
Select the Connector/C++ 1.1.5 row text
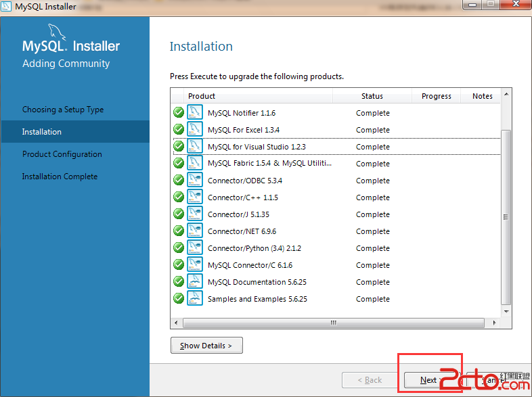[x=243, y=197]
